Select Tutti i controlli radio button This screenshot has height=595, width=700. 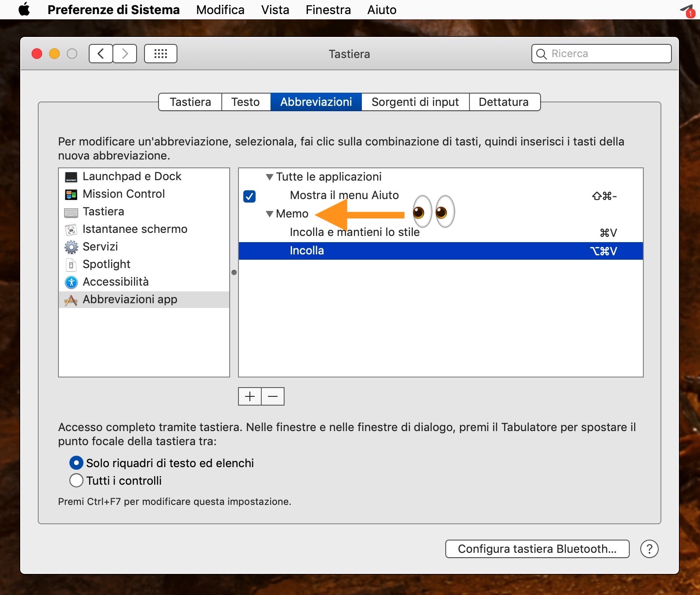click(76, 480)
